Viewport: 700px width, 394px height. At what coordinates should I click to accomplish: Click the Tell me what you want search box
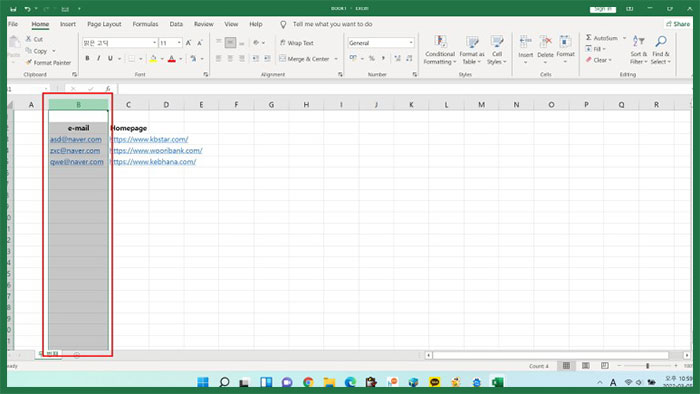pyautogui.click(x=332, y=24)
